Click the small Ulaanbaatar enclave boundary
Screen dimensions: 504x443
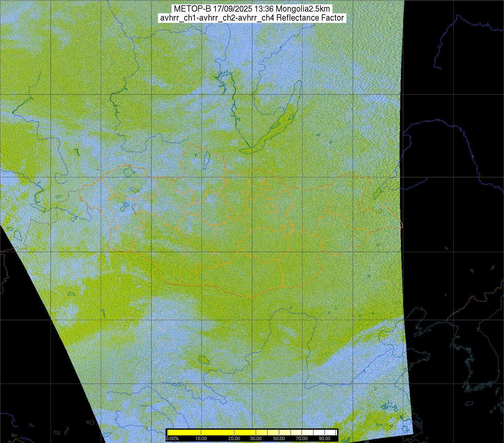coord(273,209)
